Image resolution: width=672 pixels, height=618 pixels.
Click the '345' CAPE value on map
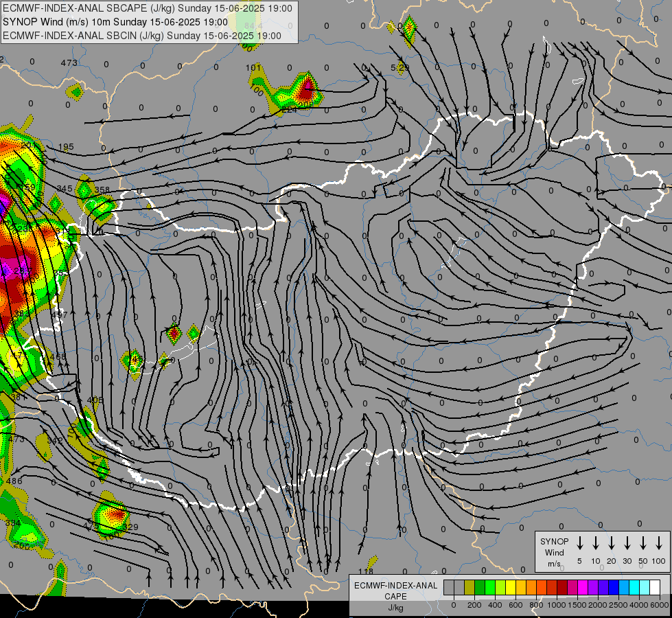pyautogui.click(x=65, y=189)
